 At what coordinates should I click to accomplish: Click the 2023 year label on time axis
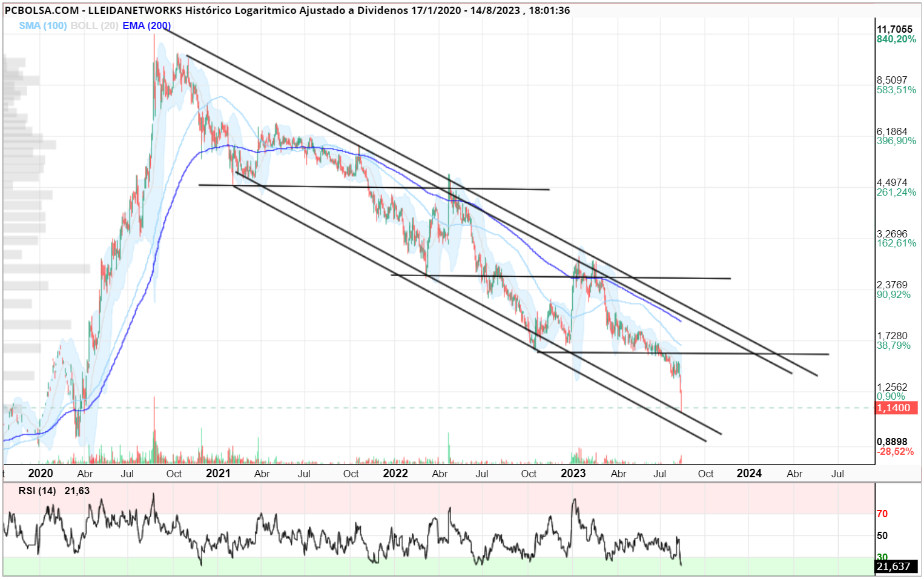click(573, 474)
